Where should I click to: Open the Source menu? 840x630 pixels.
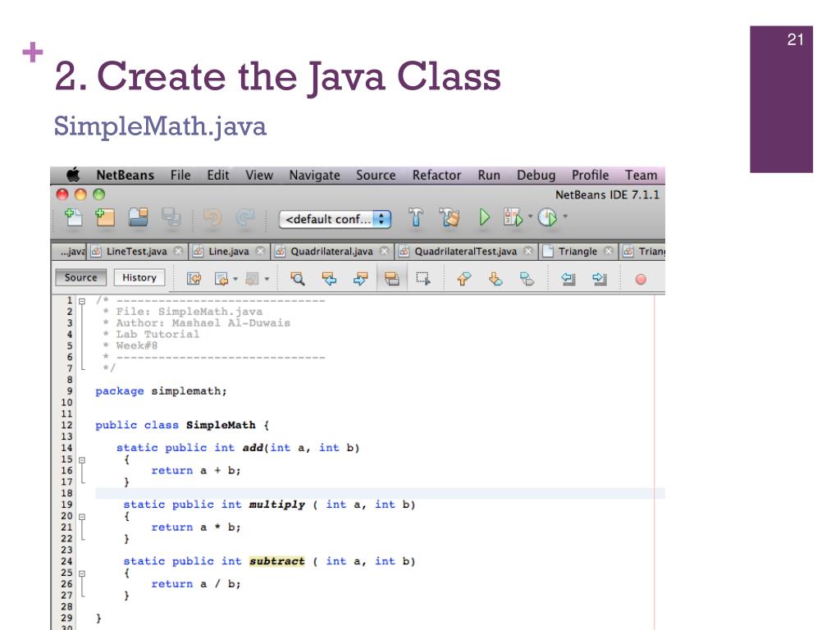376,176
